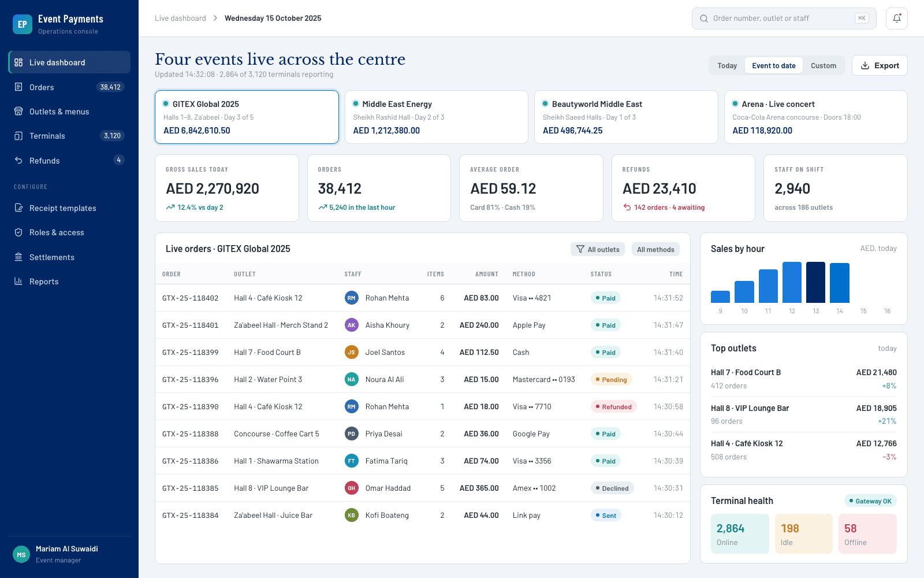Viewport: 924px width, 578px height.
Task: Switch the range to Today
Action: [727, 66]
